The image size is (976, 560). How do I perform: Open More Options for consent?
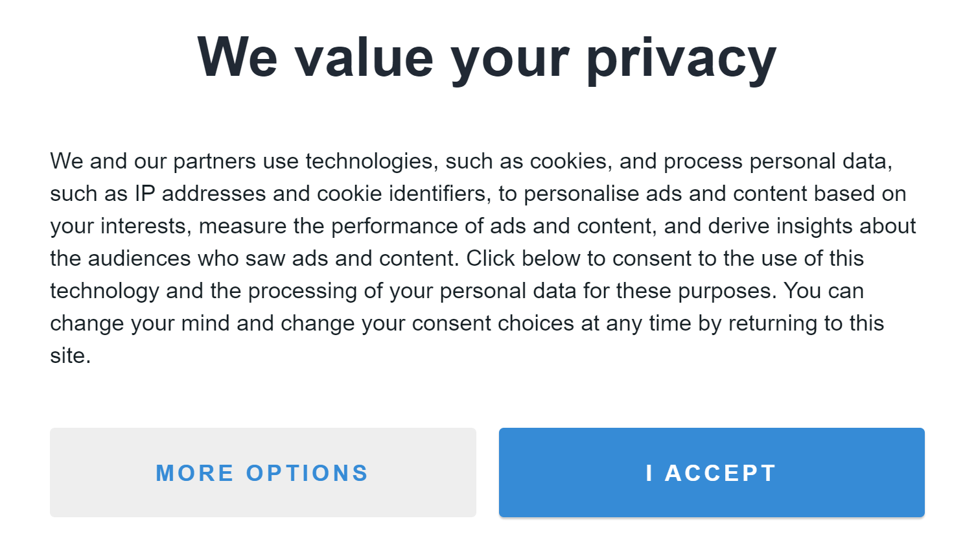262,472
